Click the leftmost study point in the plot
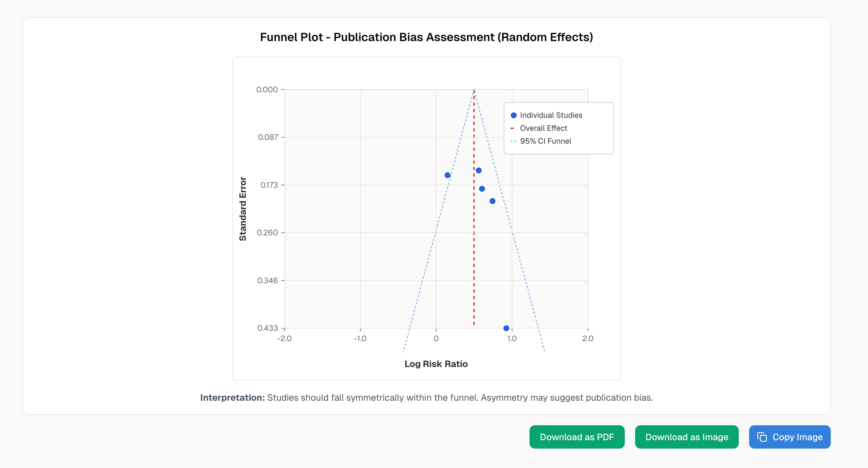The height and width of the screenshot is (468, 868). 448,175
